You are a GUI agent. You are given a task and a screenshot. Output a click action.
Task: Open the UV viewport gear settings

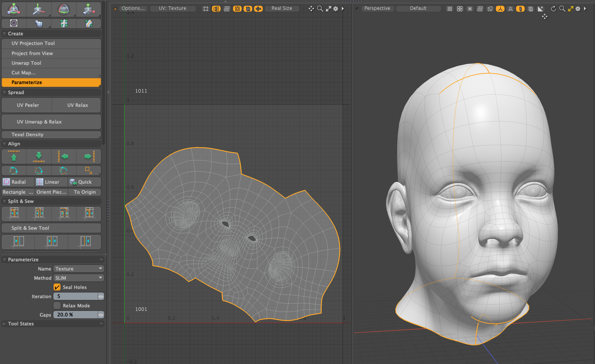coord(336,9)
